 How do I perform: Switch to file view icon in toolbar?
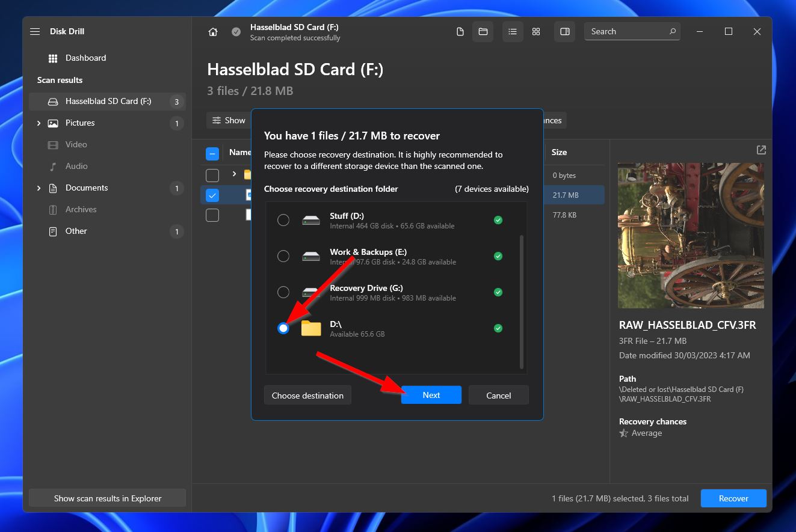point(460,32)
